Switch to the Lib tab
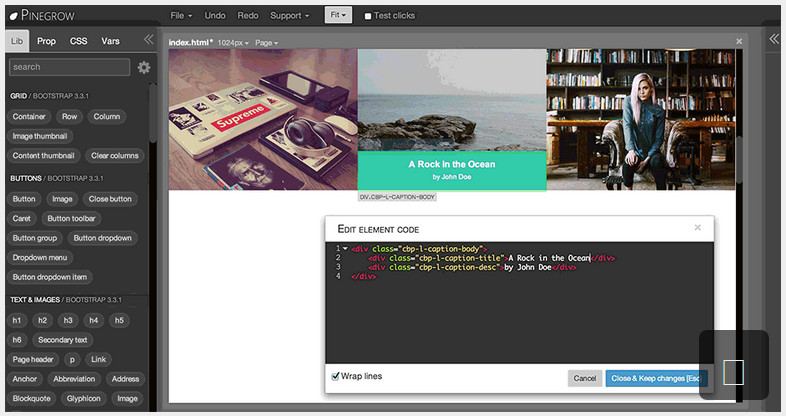 [x=17, y=41]
